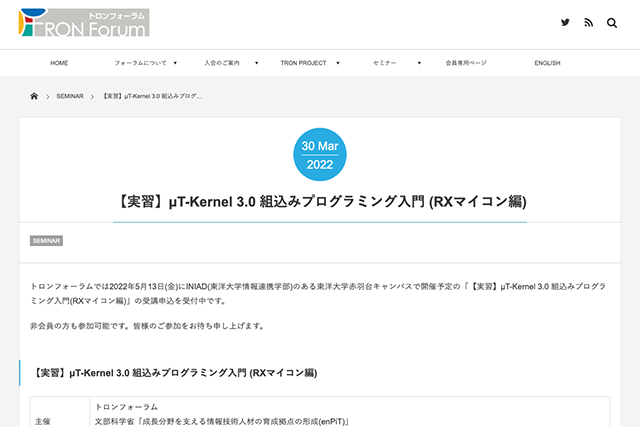Switch to the ENGLISH page
This screenshot has width=640, height=427.
[x=547, y=63]
